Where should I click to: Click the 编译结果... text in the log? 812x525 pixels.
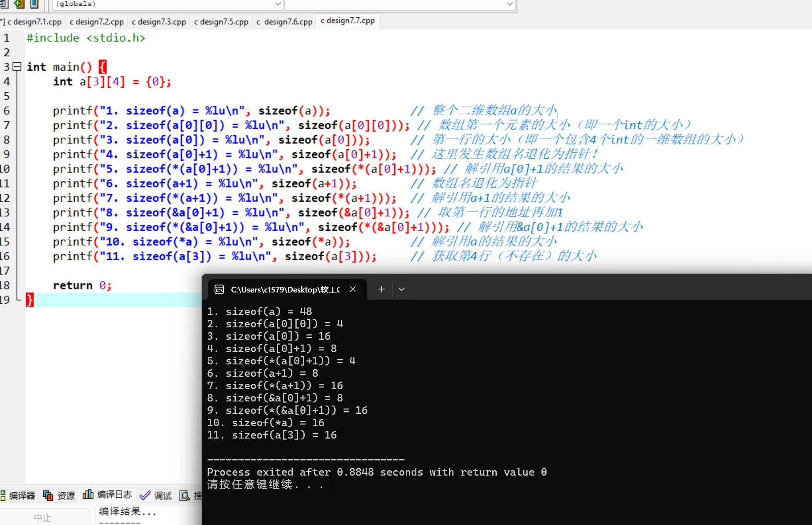point(128,511)
